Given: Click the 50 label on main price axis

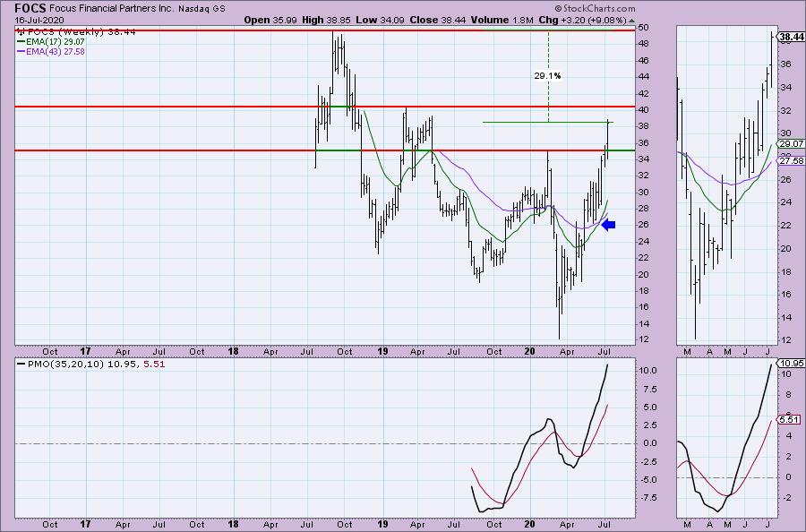Looking at the screenshot, I should [644, 27].
